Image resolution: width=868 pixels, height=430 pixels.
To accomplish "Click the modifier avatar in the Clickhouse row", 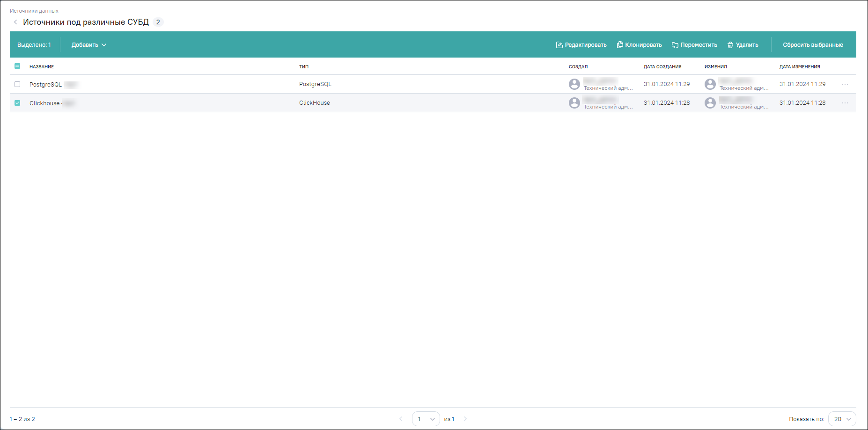I will (710, 103).
